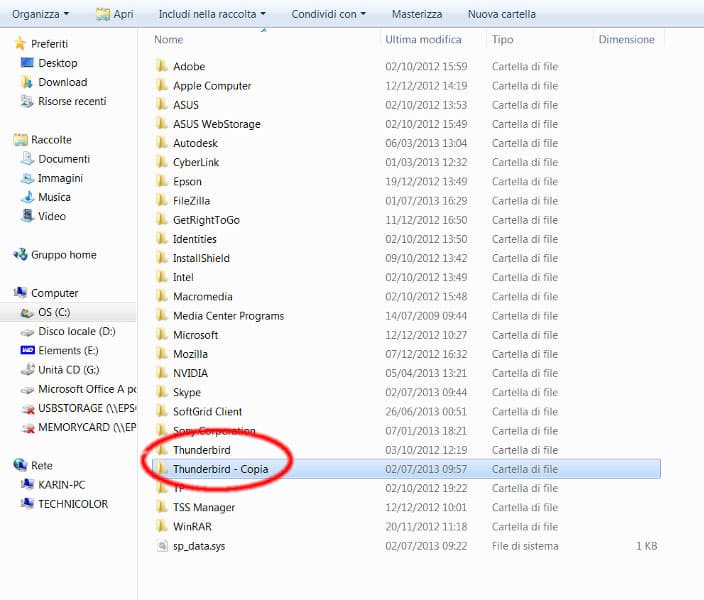Screen dimensions: 704x600
Task: Select the Adobe folder icon
Action: pos(162,66)
